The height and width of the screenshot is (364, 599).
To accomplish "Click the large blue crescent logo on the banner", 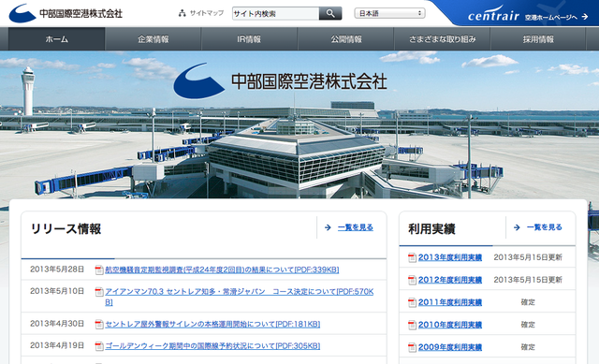I will click(x=198, y=81).
